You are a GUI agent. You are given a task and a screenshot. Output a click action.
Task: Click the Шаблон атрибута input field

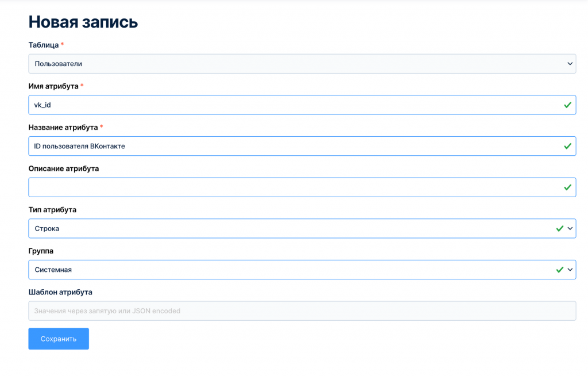(x=302, y=310)
